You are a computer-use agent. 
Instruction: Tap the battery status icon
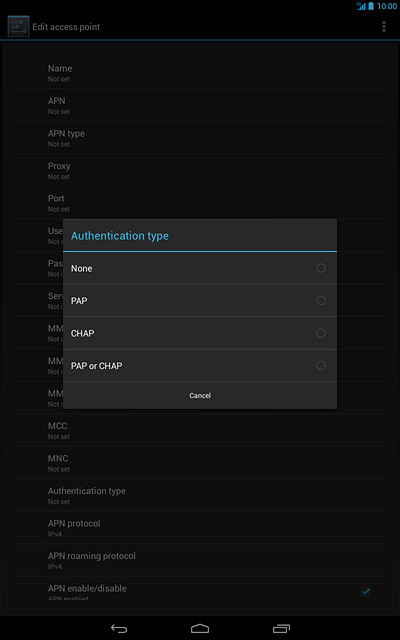[x=371, y=6]
